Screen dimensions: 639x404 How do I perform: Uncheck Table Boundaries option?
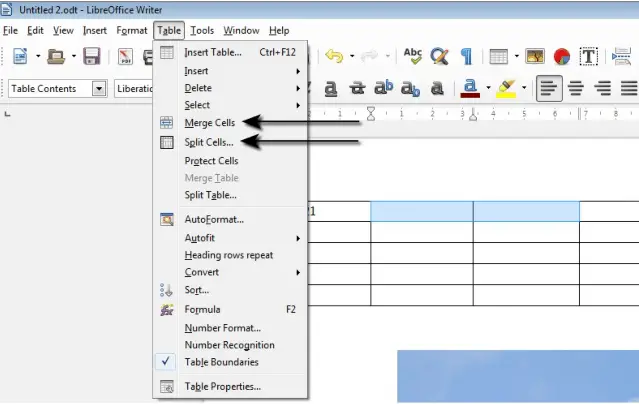[230, 362]
